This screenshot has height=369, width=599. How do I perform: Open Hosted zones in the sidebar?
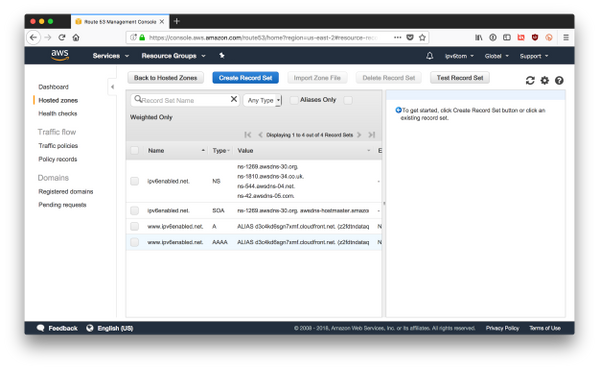click(x=58, y=100)
